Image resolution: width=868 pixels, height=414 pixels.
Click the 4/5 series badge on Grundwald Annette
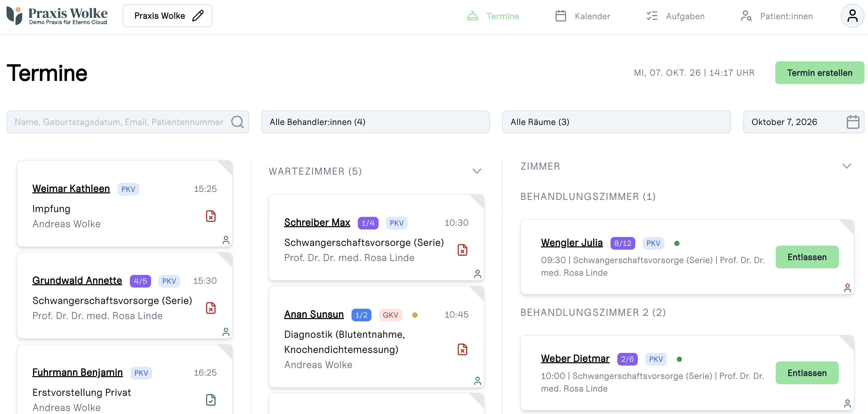click(140, 281)
